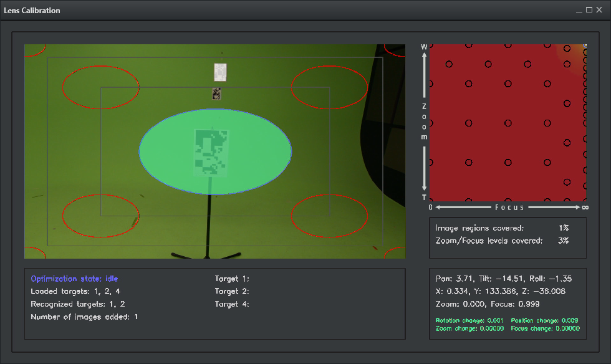The image size is (611, 364).
Task: Click the infinity symbol on Focus axis
Action: coord(584,207)
